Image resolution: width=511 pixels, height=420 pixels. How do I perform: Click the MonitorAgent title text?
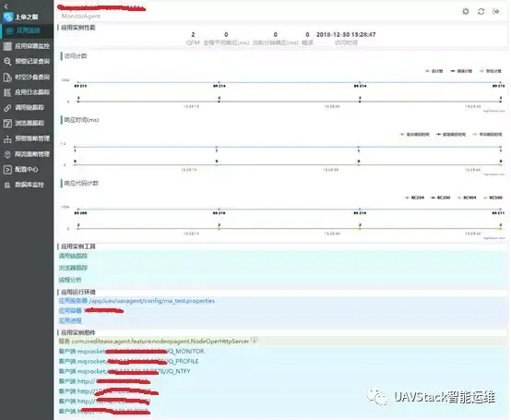pyautogui.click(x=80, y=16)
